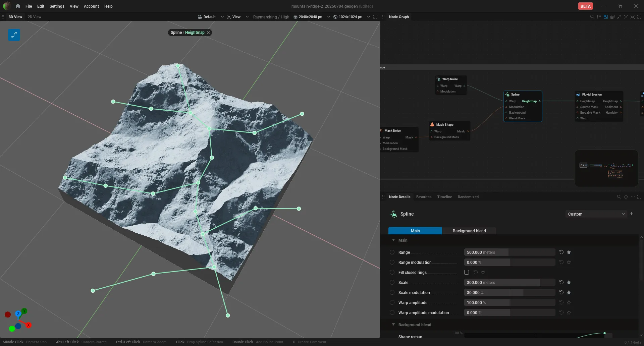Screen dimensions: 644x346
Task: Reset the Range parameter value
Action: (561, 252)
